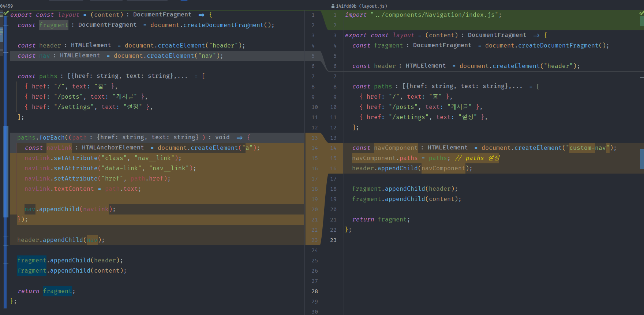Click left pane minimap change thumbnail
Viewport: 644px width, 315px height.
tap(1, 35)
